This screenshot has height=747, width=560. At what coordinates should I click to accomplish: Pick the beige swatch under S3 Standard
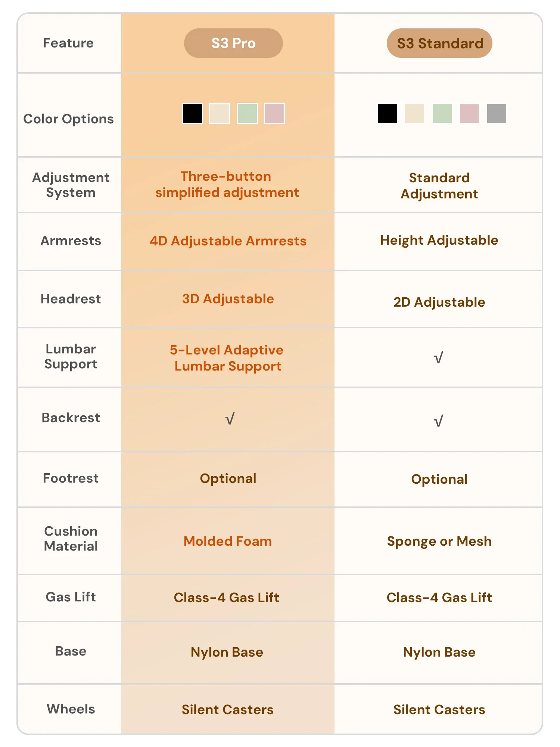pyautogui.click(x=414, y=114)
